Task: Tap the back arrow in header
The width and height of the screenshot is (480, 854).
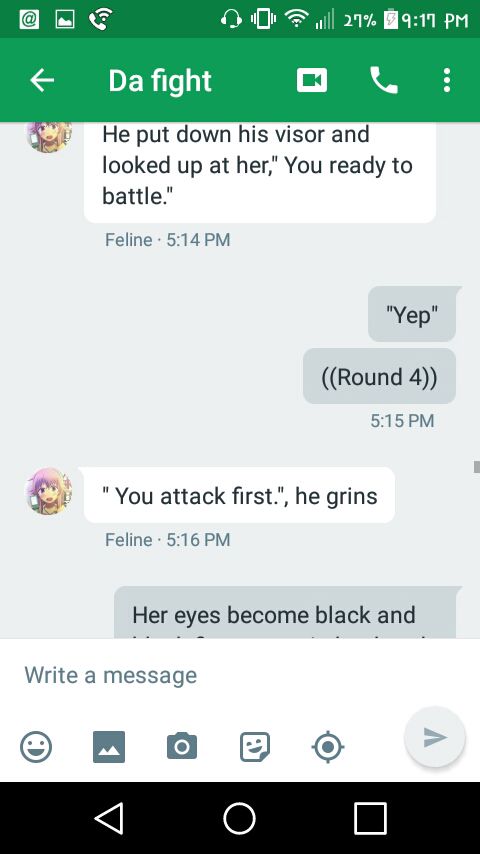Action: click(x=42, y=81)
